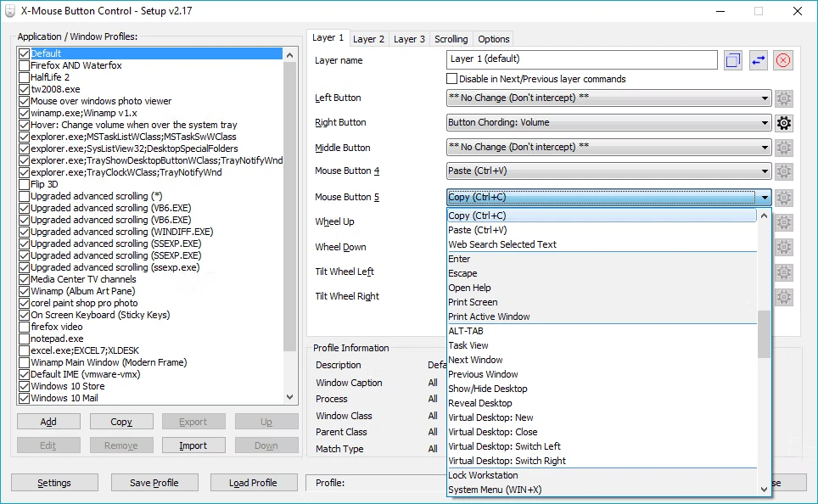The width and height of the screenshot is (818, 504).
Task: Check the notepad.exe profile checkbox
Action: pyautogui.click(x=24, y=339)
